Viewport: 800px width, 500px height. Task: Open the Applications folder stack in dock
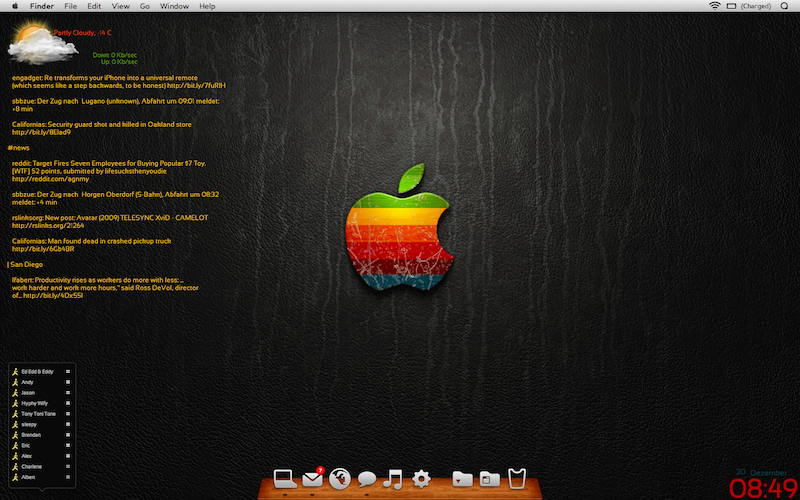pyautogui.click(x=489, y=479)
